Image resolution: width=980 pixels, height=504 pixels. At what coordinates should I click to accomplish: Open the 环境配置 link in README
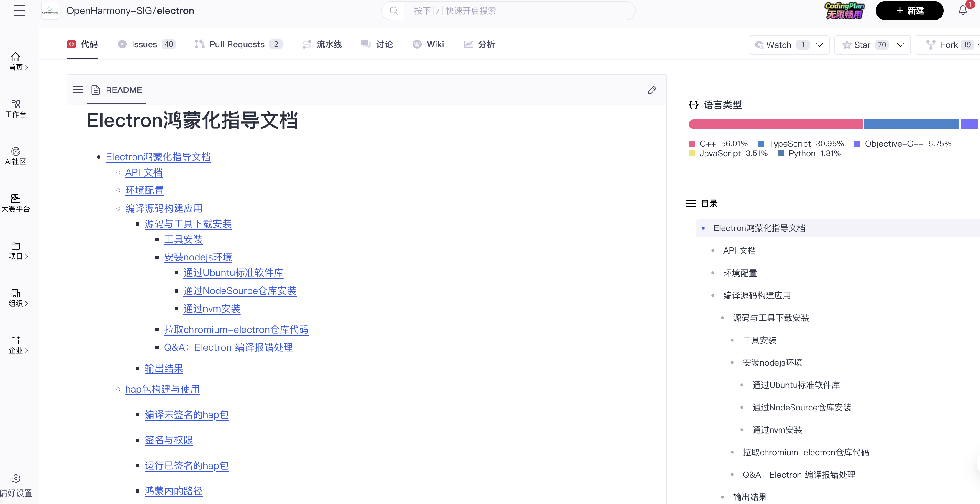145,190
